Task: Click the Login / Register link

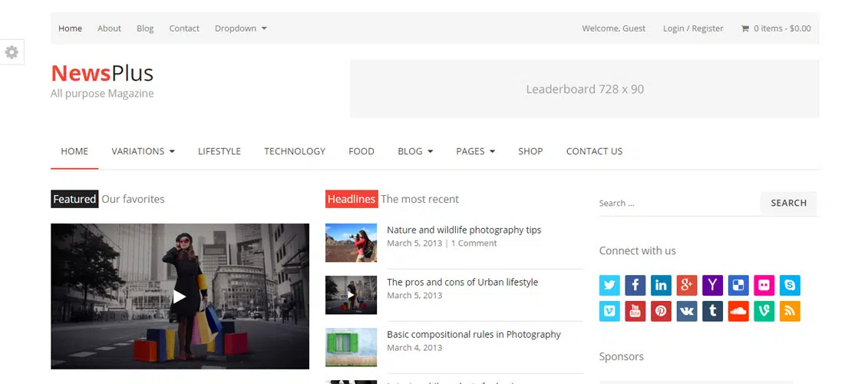Action: point(693,28)
